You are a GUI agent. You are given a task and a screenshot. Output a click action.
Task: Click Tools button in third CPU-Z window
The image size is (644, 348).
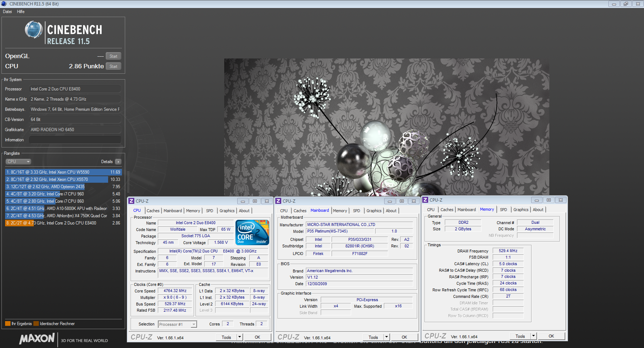click(x=520, y=336)
